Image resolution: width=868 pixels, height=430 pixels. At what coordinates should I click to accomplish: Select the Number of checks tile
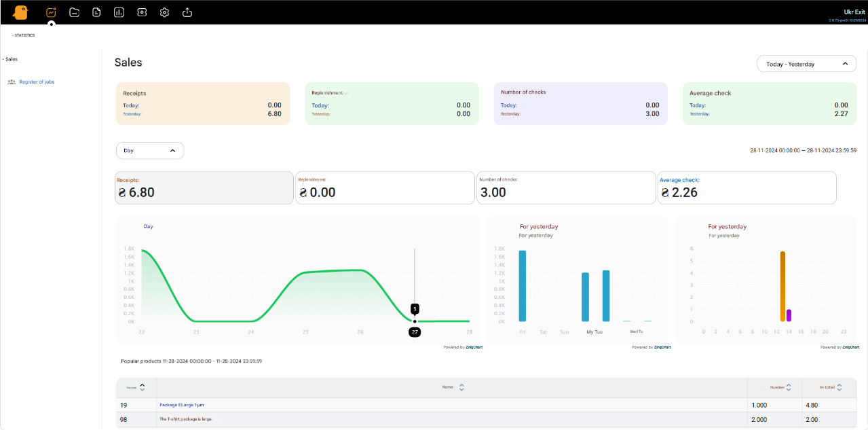566,187
